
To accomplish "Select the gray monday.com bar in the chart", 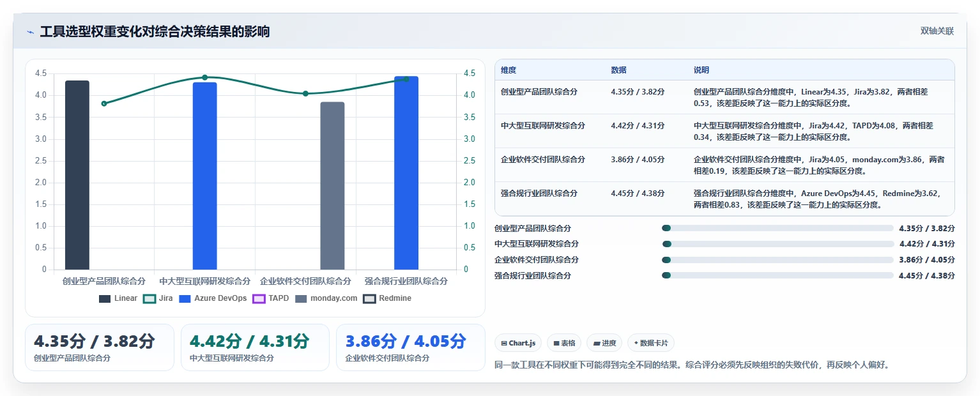I will coord(332,186).
